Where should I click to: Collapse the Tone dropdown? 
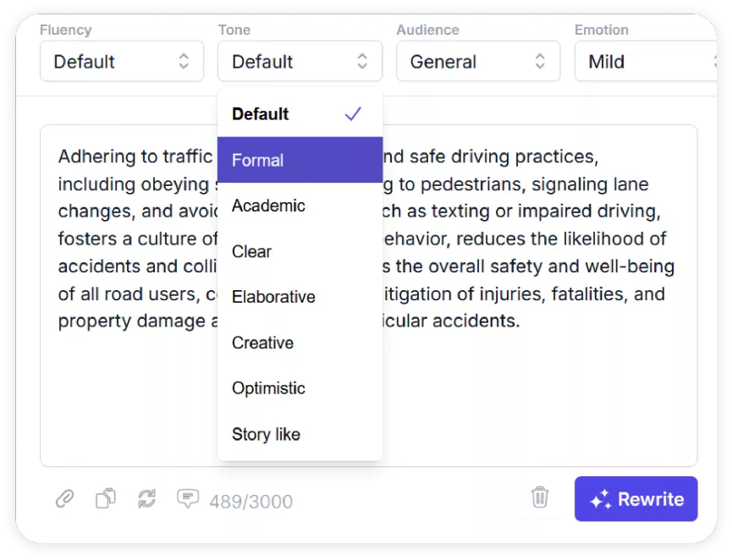coord(300,61)
